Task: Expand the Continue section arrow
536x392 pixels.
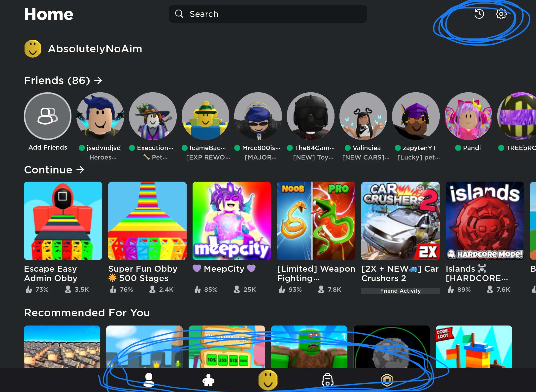Action: [80, 170]
